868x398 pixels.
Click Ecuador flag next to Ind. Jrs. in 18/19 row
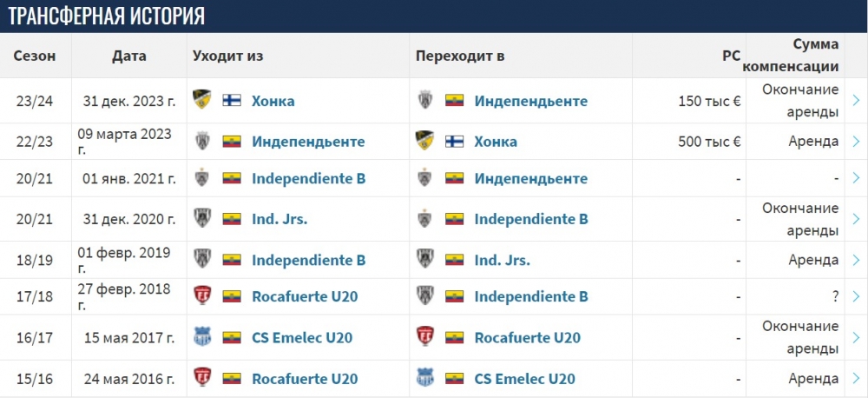click(x=455, y=260)
